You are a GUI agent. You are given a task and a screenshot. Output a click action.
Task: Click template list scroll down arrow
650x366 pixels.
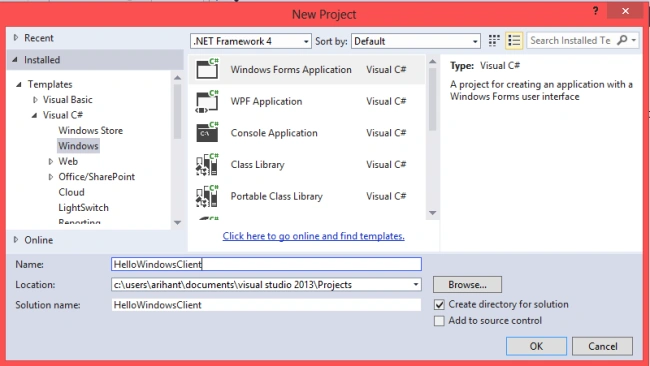pos(432,213)
